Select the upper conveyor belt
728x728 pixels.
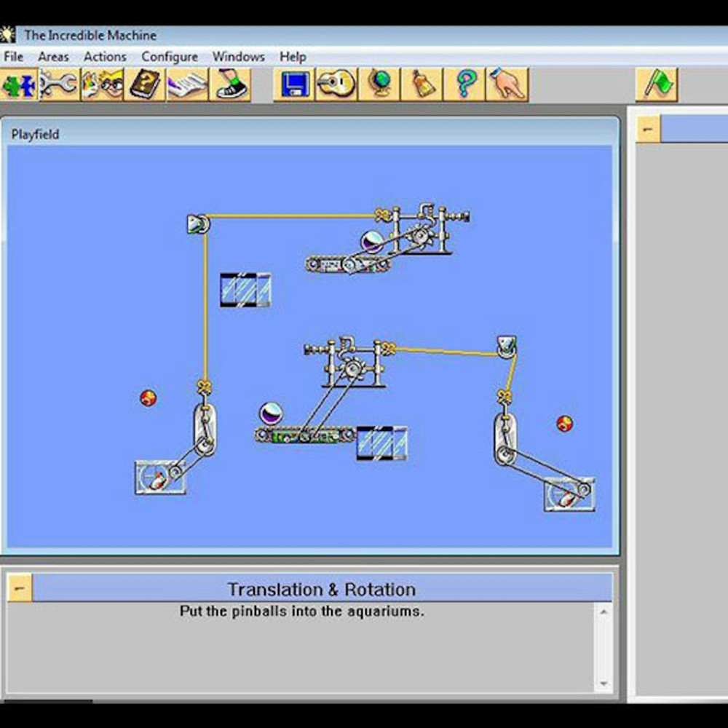347,264
